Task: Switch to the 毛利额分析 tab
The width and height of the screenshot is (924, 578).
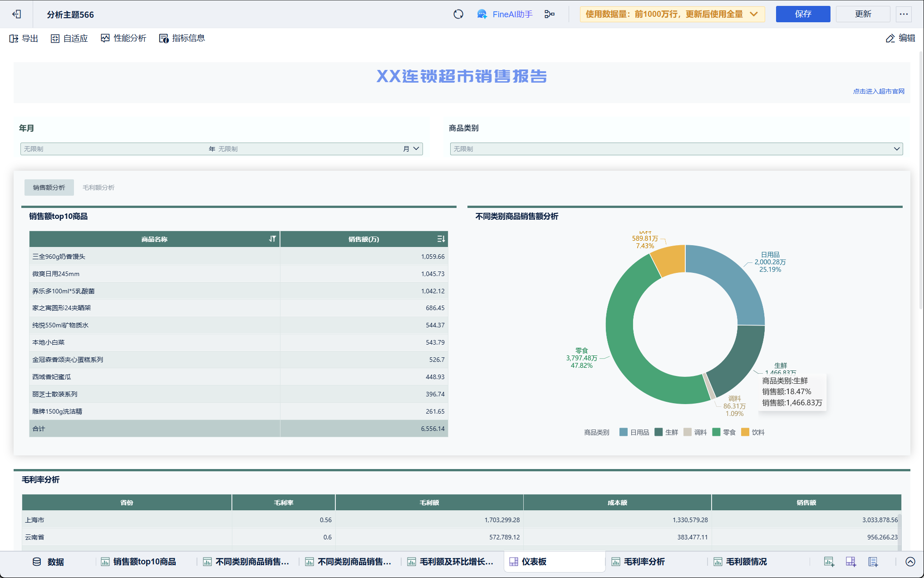Action: click(x=98, y=188)
